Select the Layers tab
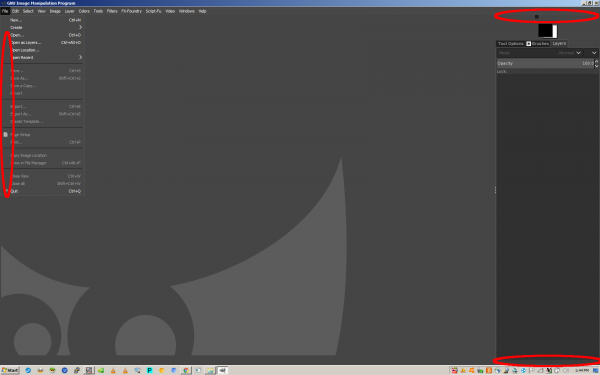 point(559,44)
